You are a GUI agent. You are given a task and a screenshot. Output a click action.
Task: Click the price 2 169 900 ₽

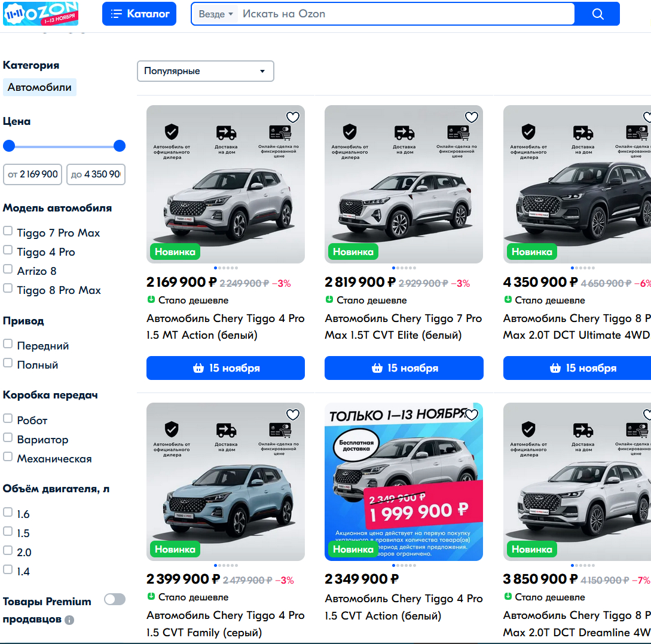(182, 283)
